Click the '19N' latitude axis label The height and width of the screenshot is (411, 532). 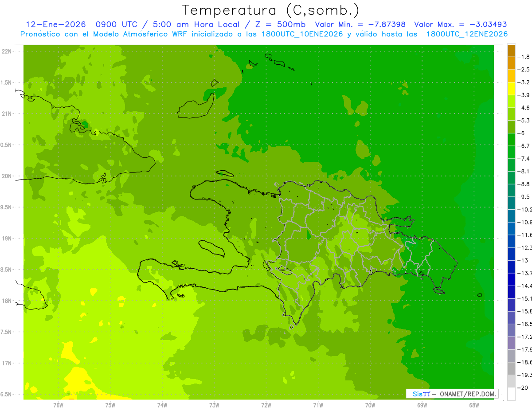coord(7,239)
